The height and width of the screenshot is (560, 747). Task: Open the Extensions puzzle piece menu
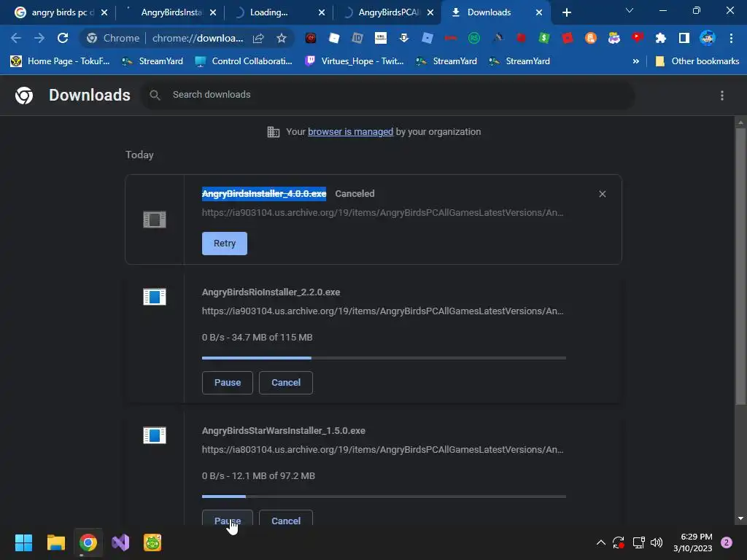click(660, 38)
